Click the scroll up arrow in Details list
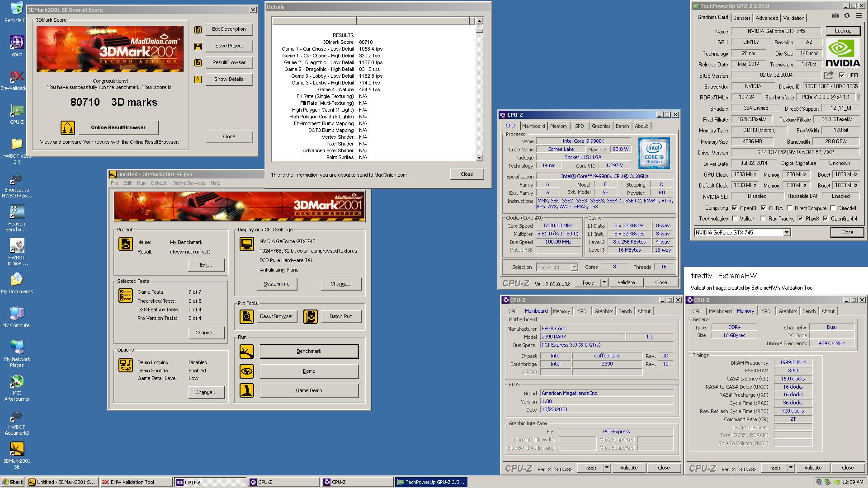 tap(479, 21)
